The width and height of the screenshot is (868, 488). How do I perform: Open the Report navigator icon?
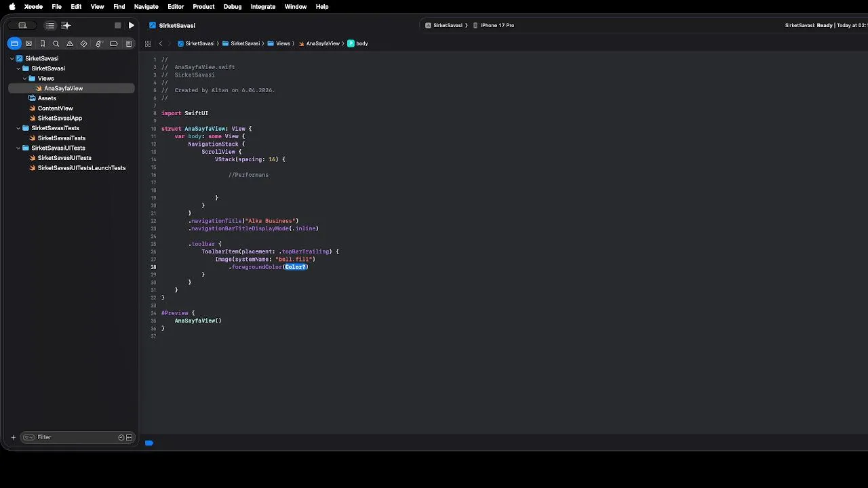coord(128,43)
